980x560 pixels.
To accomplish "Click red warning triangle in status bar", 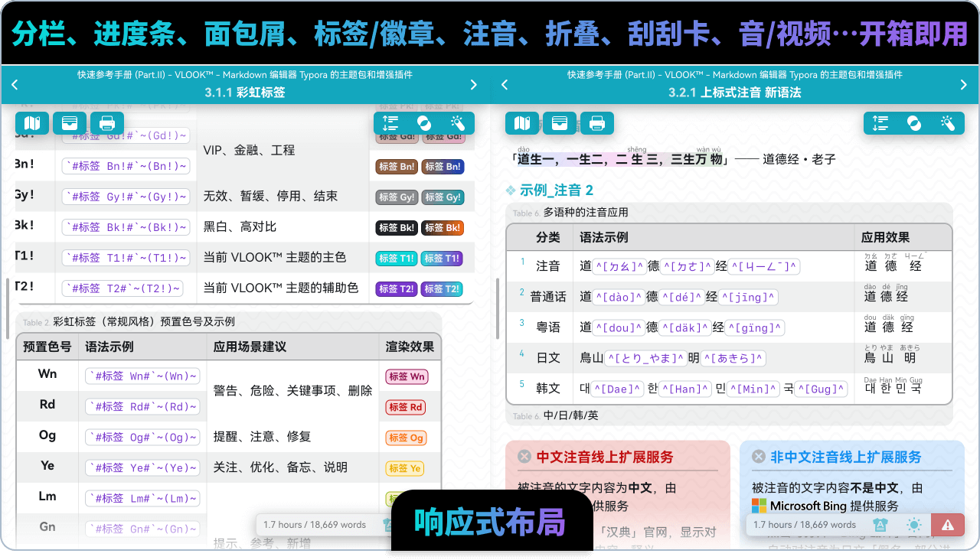I will (948, 525).
